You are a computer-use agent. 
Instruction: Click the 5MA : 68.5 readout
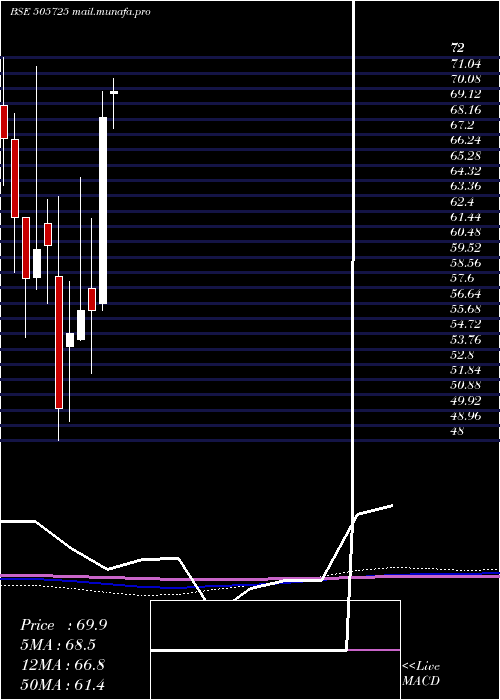tap(58, 645)
